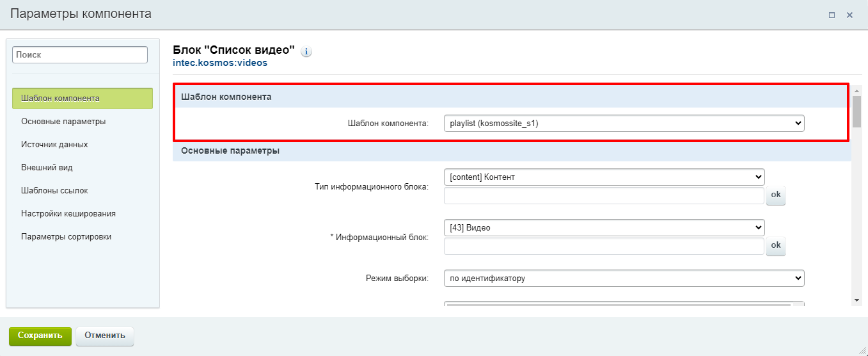Maximize the component parameters dialog
The height and width of the screenshot is (356, 868).
[x=832, y=15]
